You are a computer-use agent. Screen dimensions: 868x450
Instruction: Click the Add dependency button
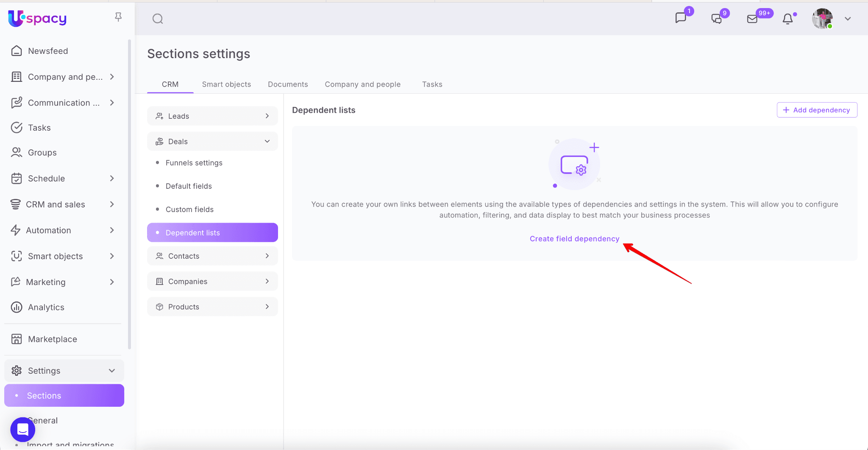point(817,110)
